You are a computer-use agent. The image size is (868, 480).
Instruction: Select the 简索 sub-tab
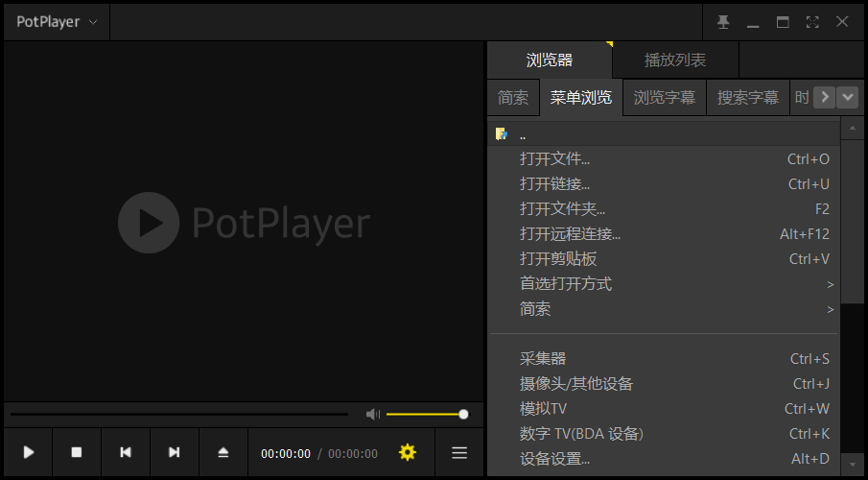[x=513, y=98]
